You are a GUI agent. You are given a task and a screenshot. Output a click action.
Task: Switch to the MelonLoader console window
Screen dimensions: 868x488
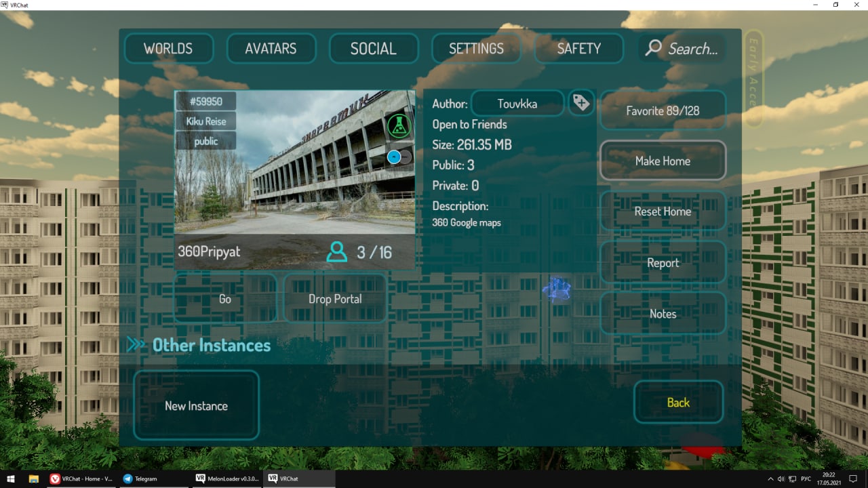point(226,479)
